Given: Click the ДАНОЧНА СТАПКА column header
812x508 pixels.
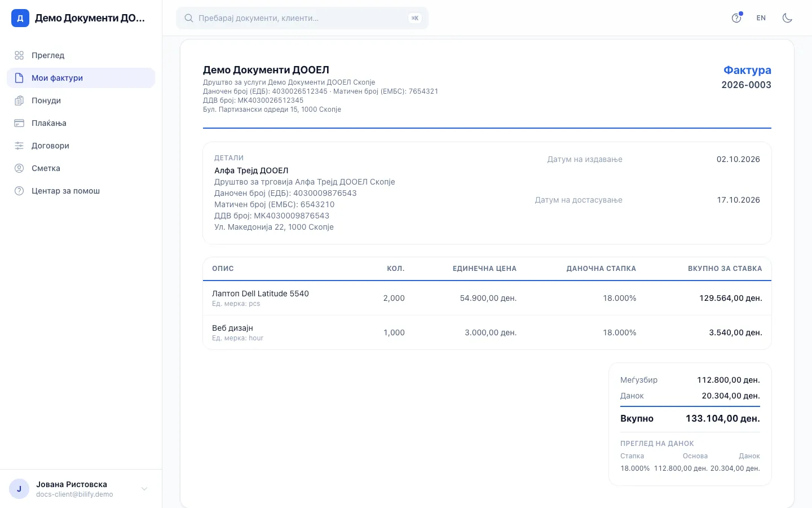Looking at the screenshot, I should pos(601,269).
